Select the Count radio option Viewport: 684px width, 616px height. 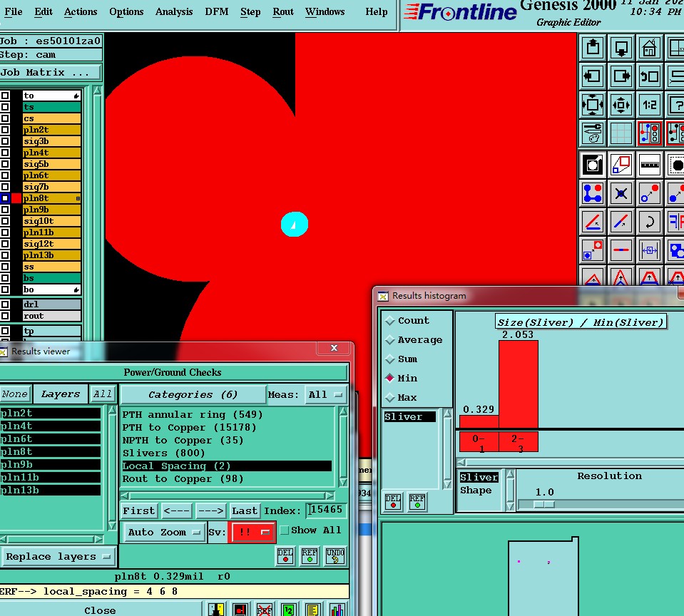(x=407, y=320)
